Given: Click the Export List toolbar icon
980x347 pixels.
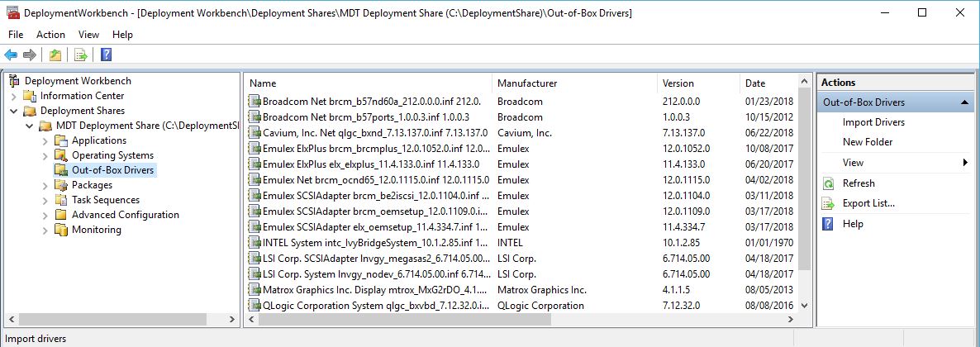Looking at the screenshot, I should click(80, 55).
